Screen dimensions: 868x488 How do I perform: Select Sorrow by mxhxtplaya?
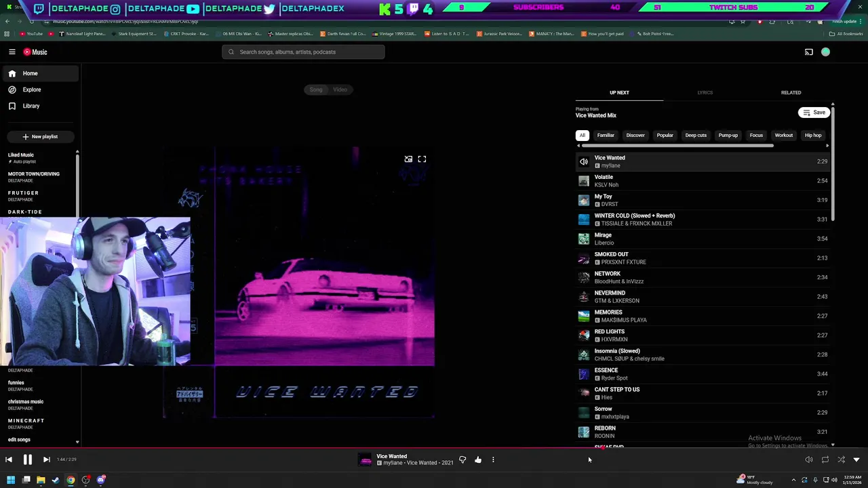703,413
